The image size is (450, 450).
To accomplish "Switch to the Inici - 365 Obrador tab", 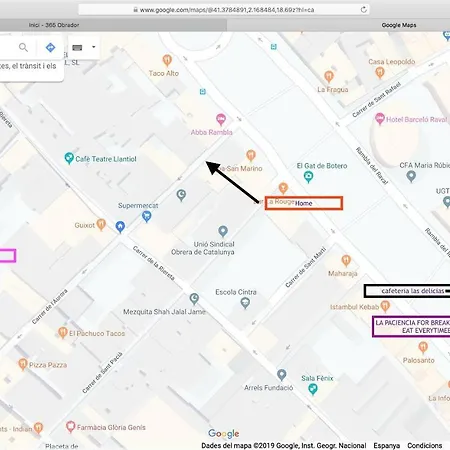I will [54, 25].
